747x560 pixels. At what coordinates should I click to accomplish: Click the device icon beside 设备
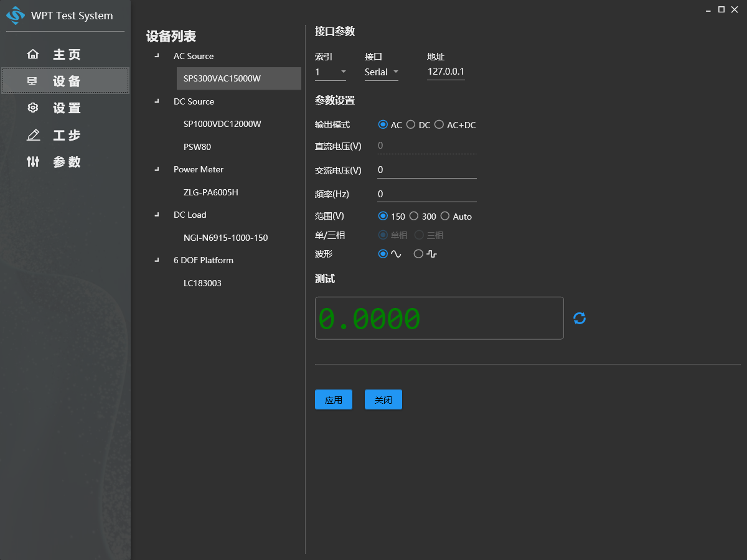(x=33, y=82)
